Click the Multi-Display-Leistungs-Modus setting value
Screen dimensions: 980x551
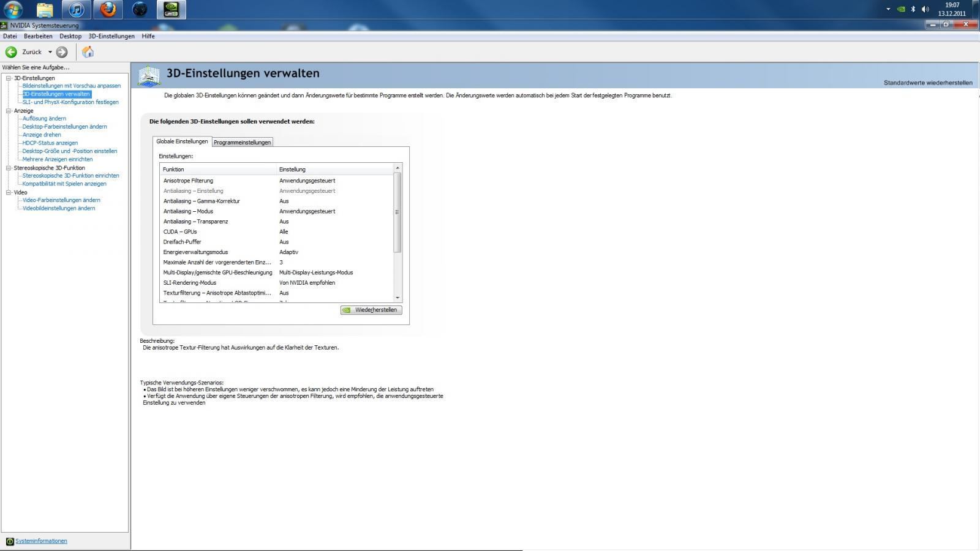pos(316,272)
